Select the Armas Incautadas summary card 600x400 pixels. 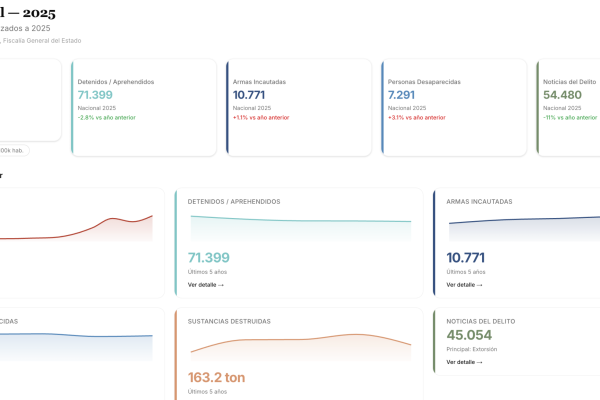(299, 108)
